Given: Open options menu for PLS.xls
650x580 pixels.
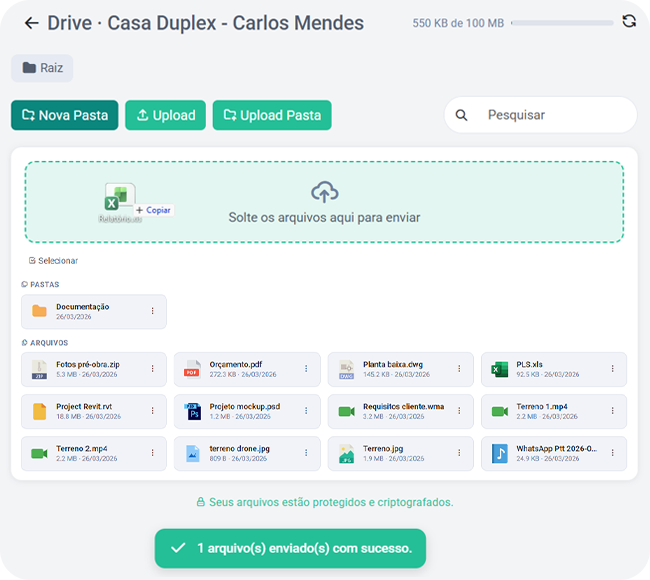Looking at the screenshot, I should (612, 369).
